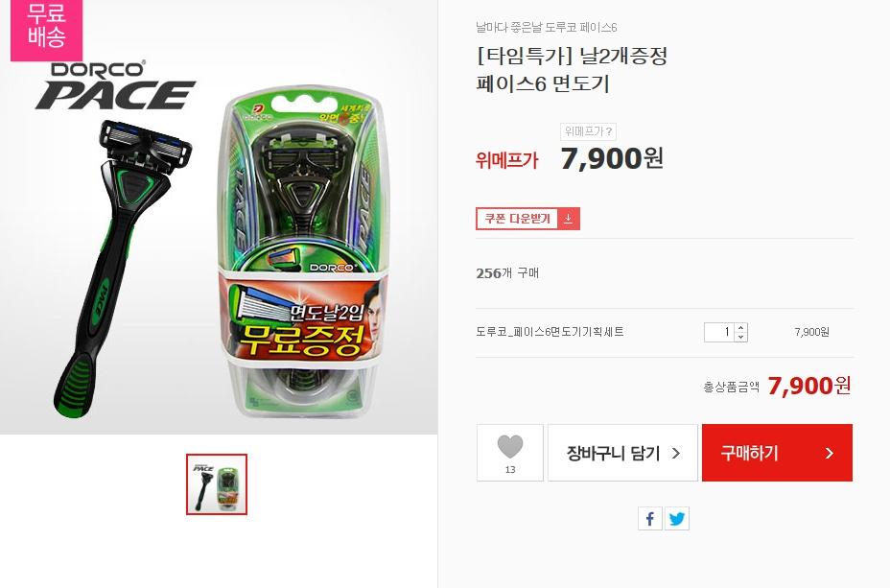The width and height of the screenshot is (890, 588).
Task: Click option name 도루코_페이스6면도기기획세트
Action: 550,332
